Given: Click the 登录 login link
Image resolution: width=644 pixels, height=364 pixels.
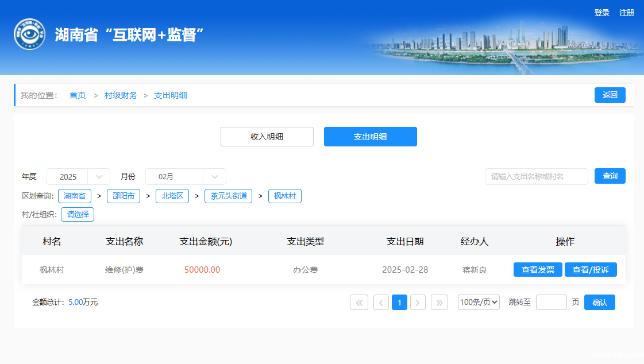Looking at the screenshot, I should coord(601,13).
